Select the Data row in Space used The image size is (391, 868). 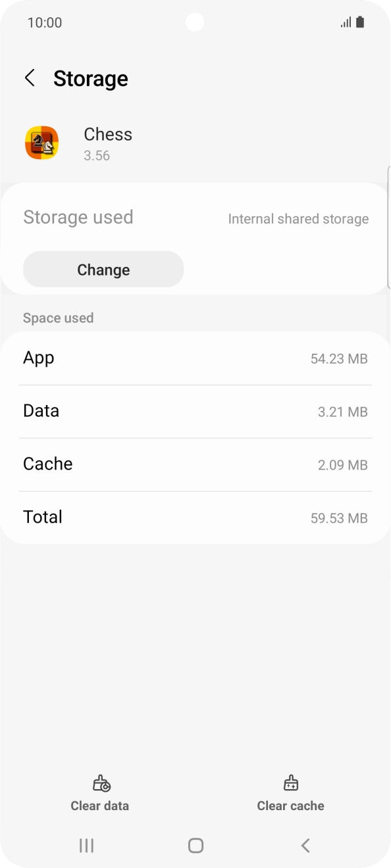195,412
